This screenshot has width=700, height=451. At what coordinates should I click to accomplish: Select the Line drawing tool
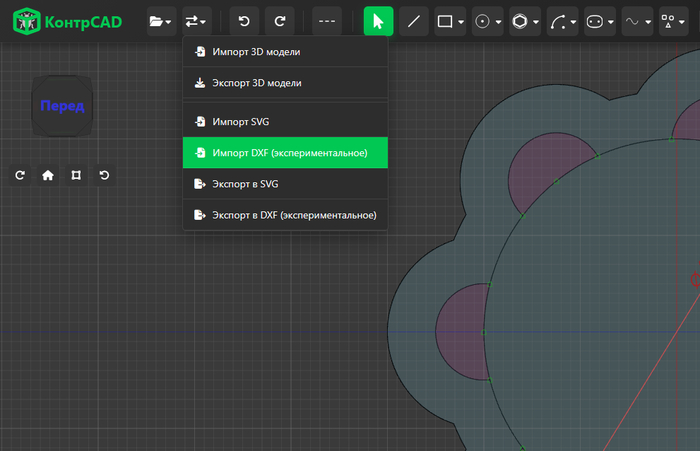(x=414, y=21)
